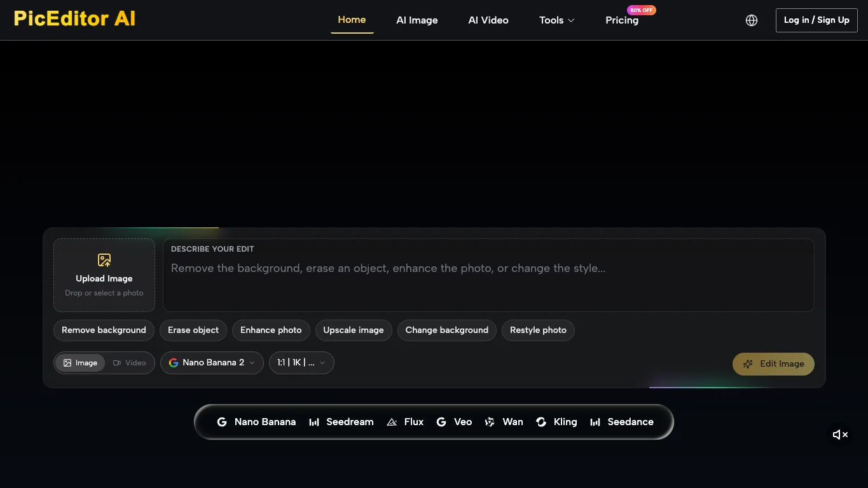Click the Nano Banana label in the model bar

pos(265,422)
